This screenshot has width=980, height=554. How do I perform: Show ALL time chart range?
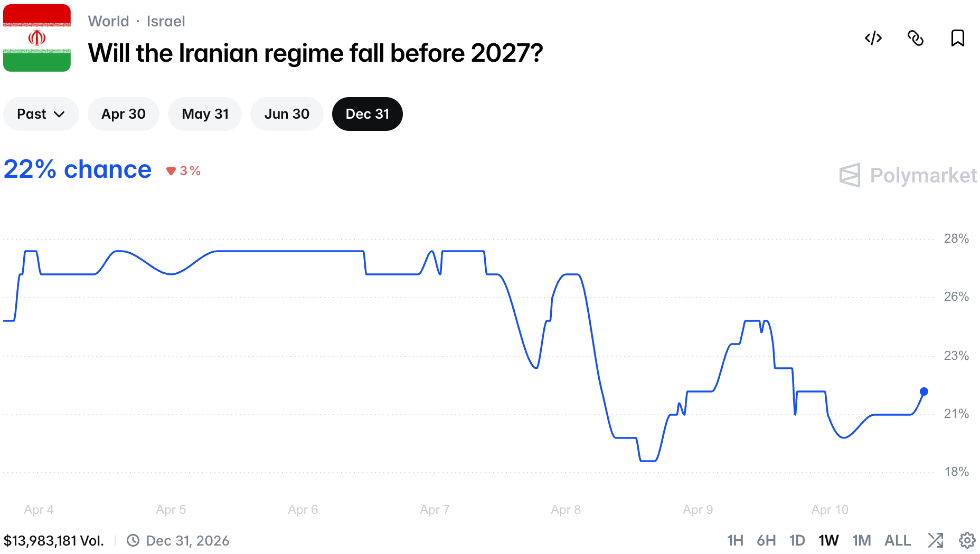pyautogui.click(x=897, y=540)
